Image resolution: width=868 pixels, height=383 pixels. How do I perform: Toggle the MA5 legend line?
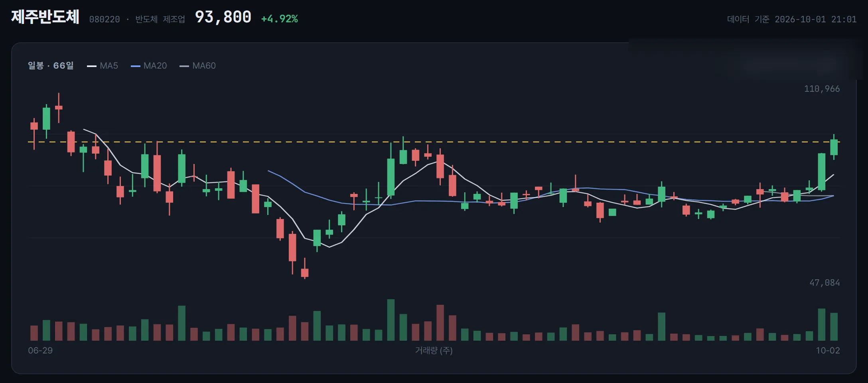[x=103, y=66]
